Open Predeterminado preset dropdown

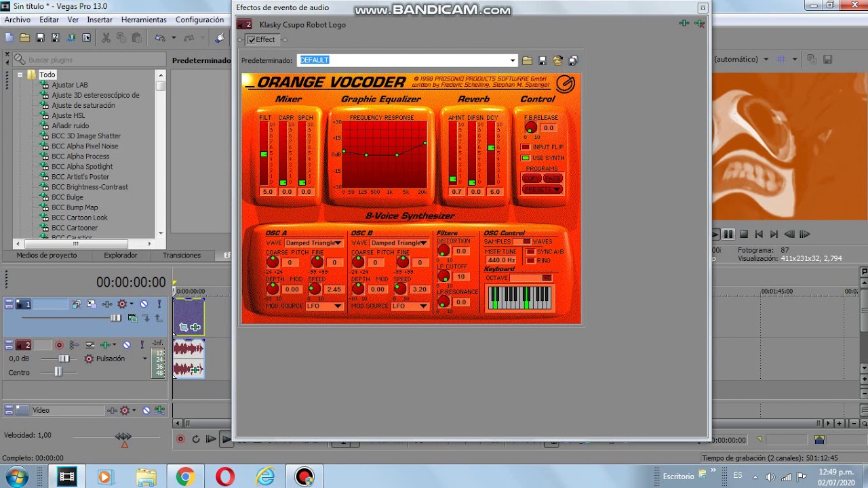click(513, 60)
